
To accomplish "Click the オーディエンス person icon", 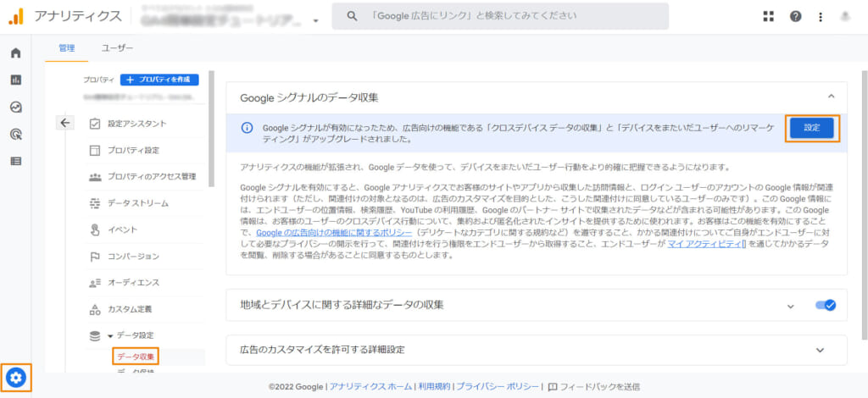I will [95, 283].
